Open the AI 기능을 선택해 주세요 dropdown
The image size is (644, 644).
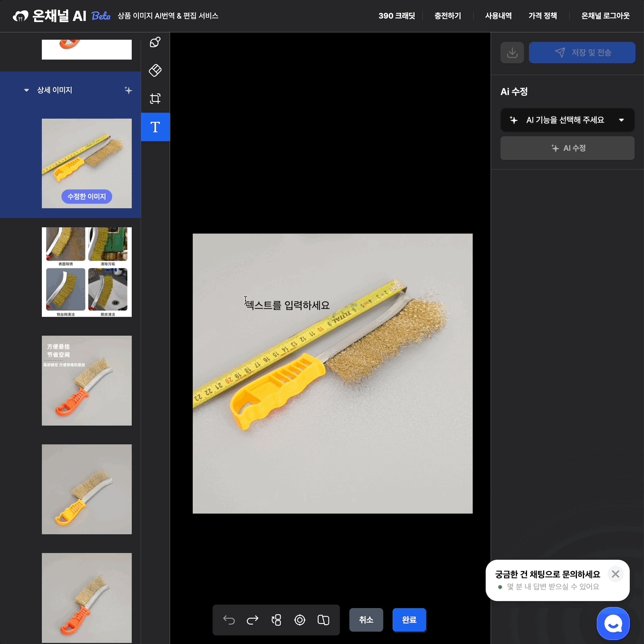point(567,120)
